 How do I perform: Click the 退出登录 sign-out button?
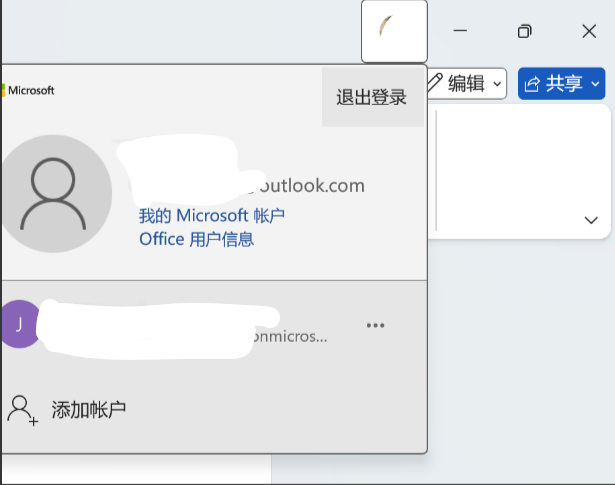[x=372, y=97]
